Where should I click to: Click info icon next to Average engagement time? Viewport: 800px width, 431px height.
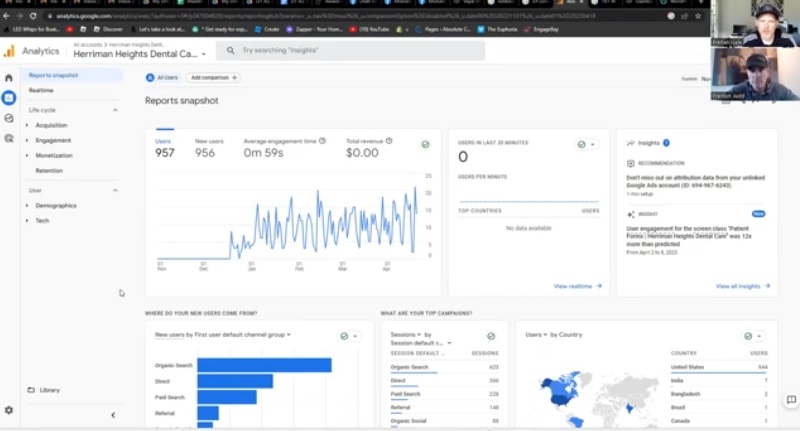[x=322, y=141]
